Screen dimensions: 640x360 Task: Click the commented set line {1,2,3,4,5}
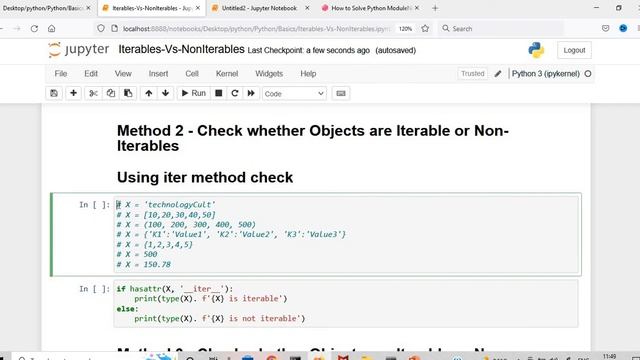pos(154,244)
